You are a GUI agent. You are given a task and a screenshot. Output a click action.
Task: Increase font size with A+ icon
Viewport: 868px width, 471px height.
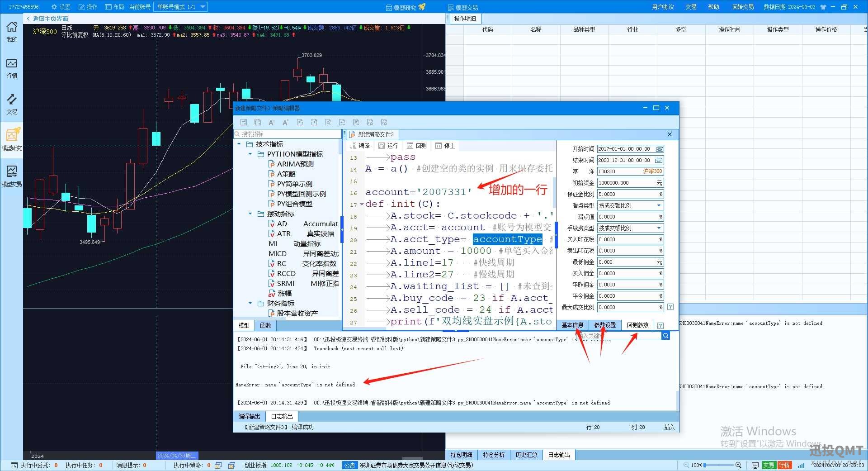(x=286, y=122)
